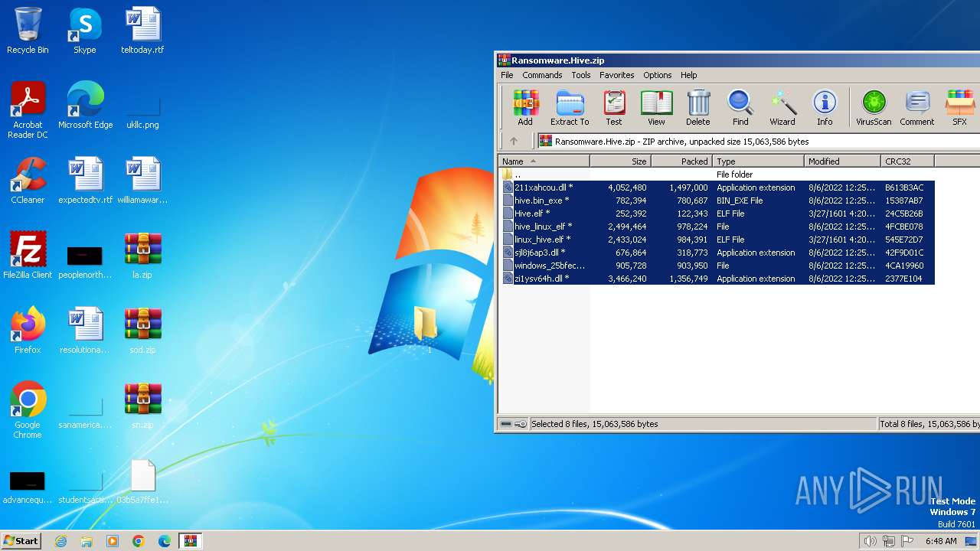Sort by the Type column header
The image size is (980, 551).
pyautogui.click(x=758, y=161)
